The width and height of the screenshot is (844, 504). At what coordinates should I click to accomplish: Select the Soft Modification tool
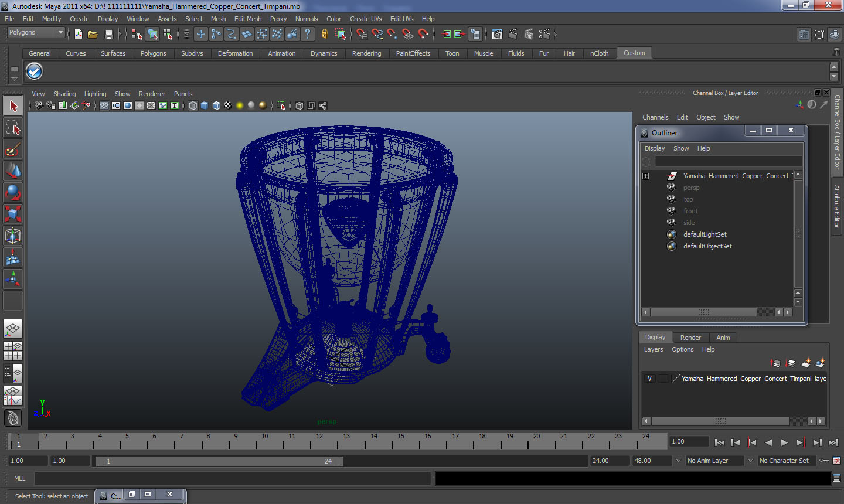coord(13,257)
